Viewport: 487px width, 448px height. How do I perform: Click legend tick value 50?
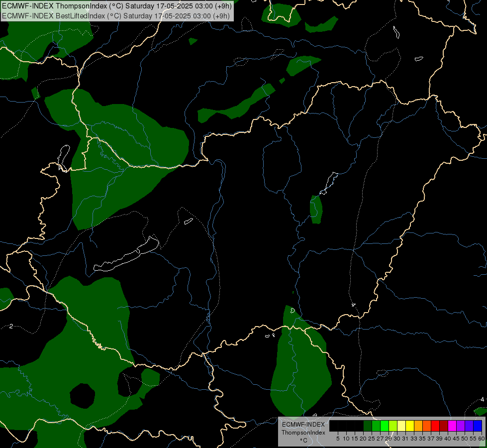tap(465, 439)
